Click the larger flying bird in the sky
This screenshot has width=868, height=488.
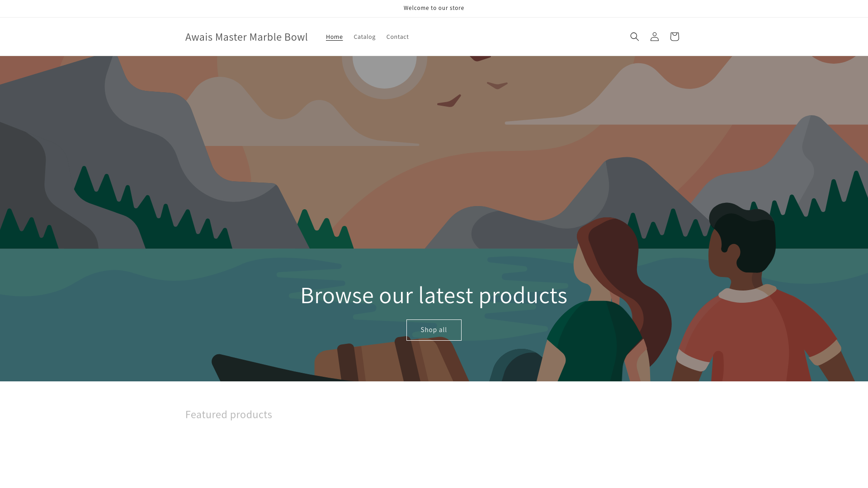point(450,102)
